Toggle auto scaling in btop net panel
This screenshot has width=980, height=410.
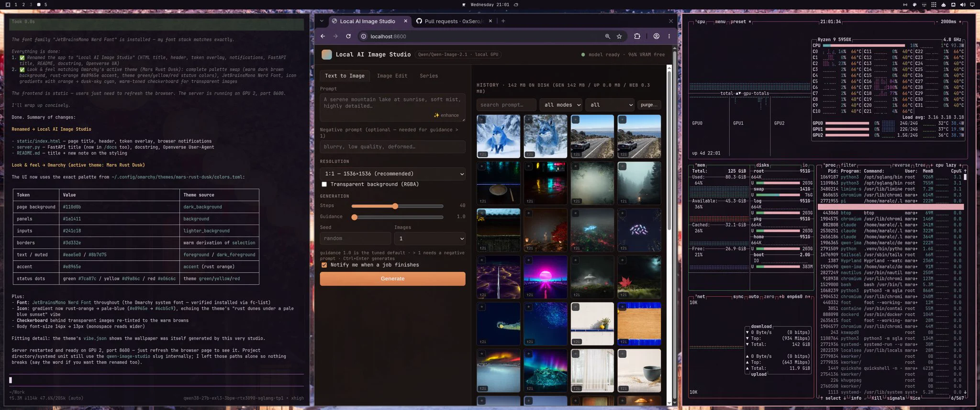coord(754,297)
